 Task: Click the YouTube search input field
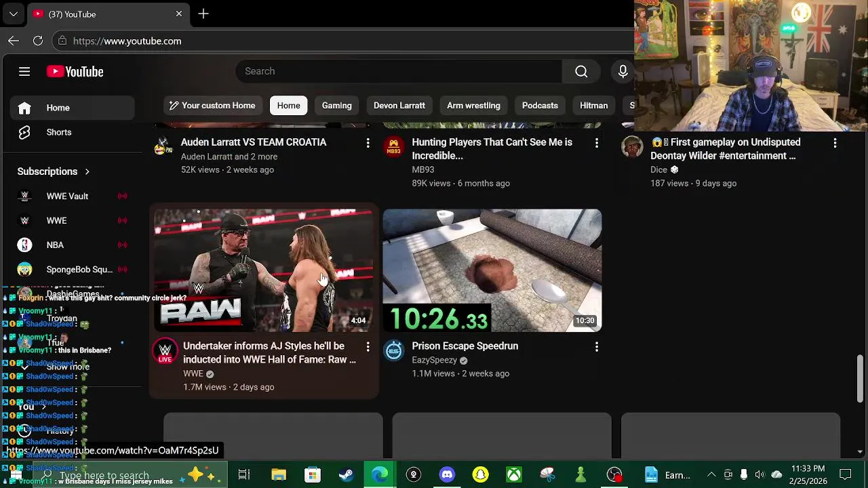click(x=399, y=71)
